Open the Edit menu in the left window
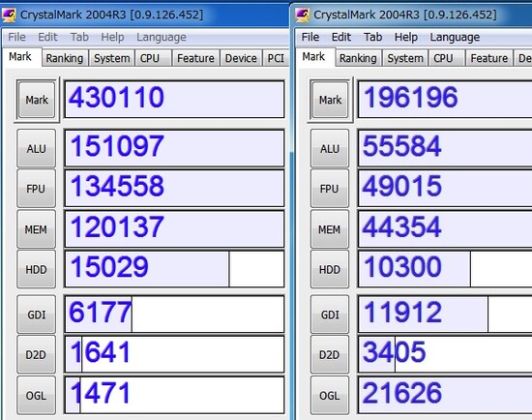The image size is (532, 420). point(47,37)
